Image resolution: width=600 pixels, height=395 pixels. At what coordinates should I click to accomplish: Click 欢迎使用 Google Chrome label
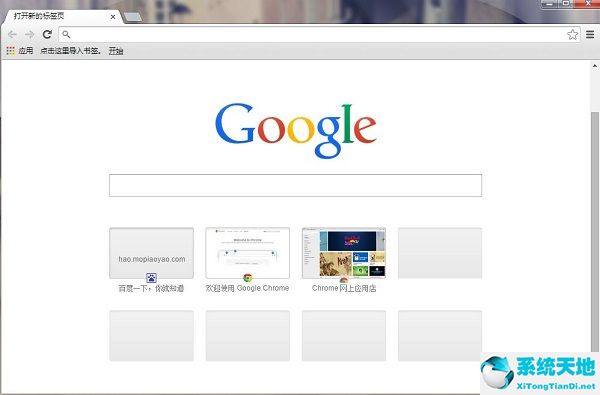(x=248, y=288)
